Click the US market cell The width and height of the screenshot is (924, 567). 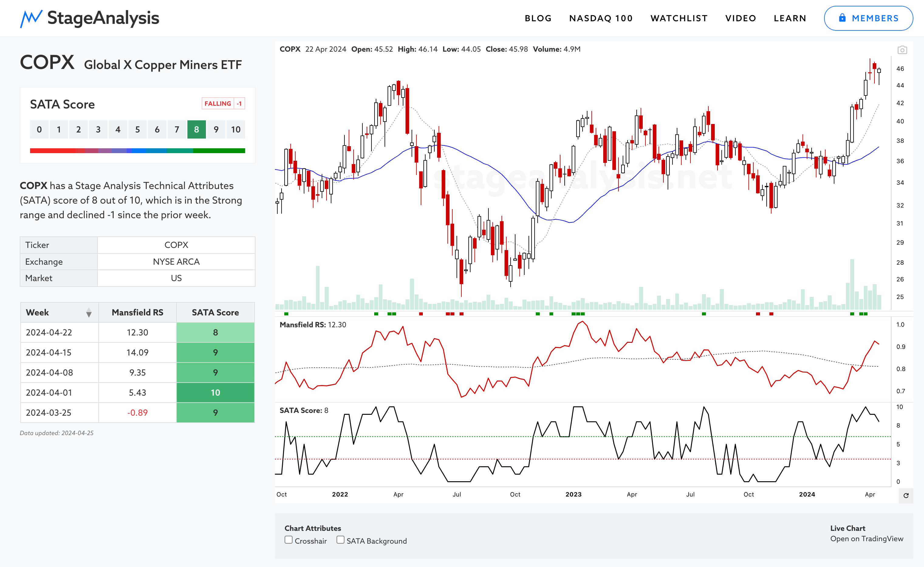tap(176, 278)
